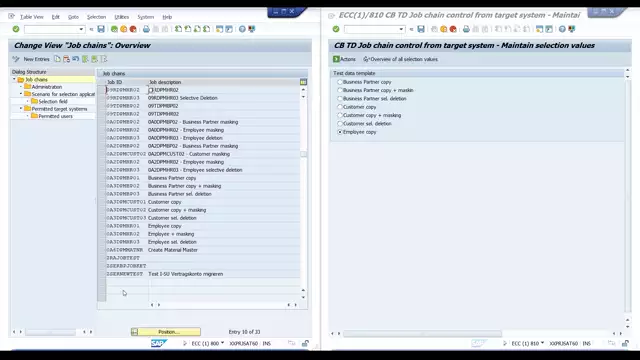Select Permitted users folder in Dialog Structure

[x=52, y=116]
